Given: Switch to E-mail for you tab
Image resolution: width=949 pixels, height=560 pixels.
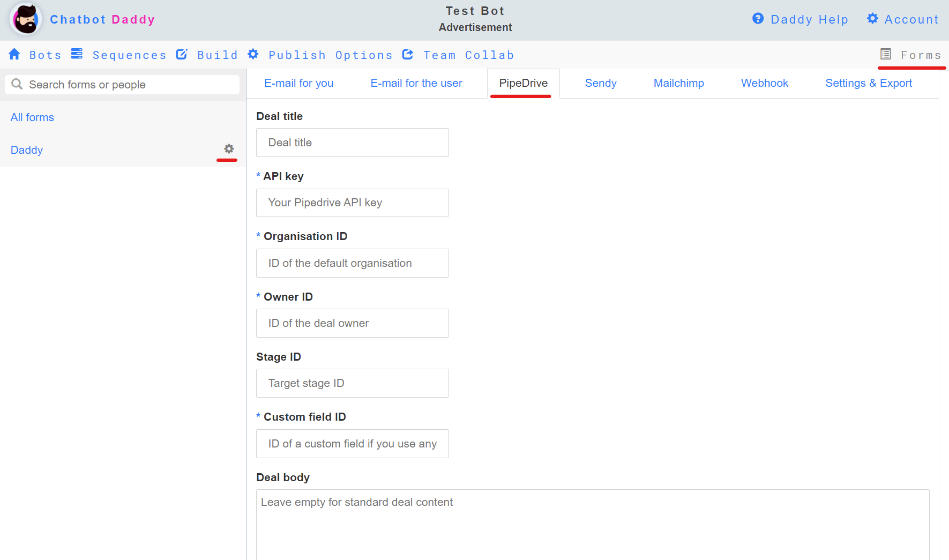Looking at the screenshot, I should [299, 83].
